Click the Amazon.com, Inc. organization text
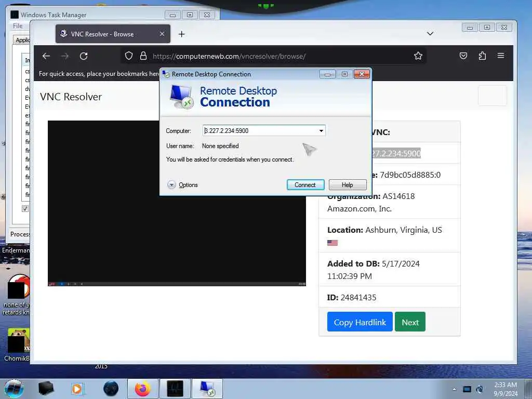Image resolution: width=532 pixels, height=399 pixels. pos(360,209)
